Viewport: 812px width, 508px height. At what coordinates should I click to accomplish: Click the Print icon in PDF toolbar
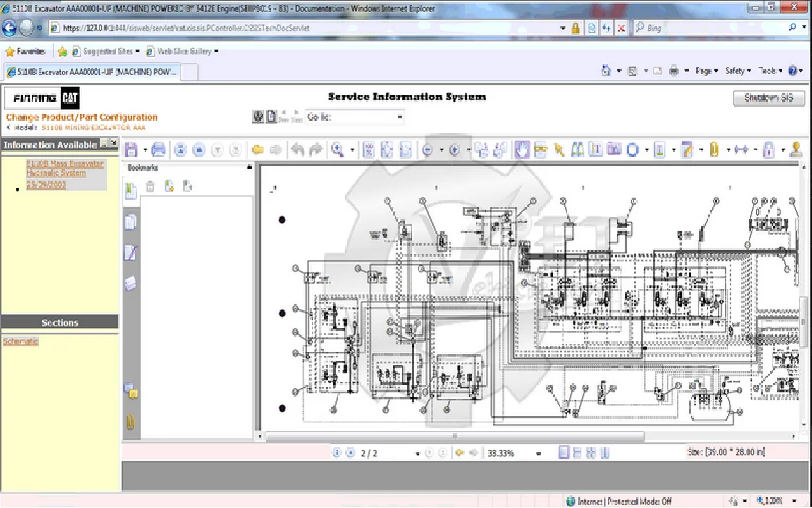click(159, 150)
